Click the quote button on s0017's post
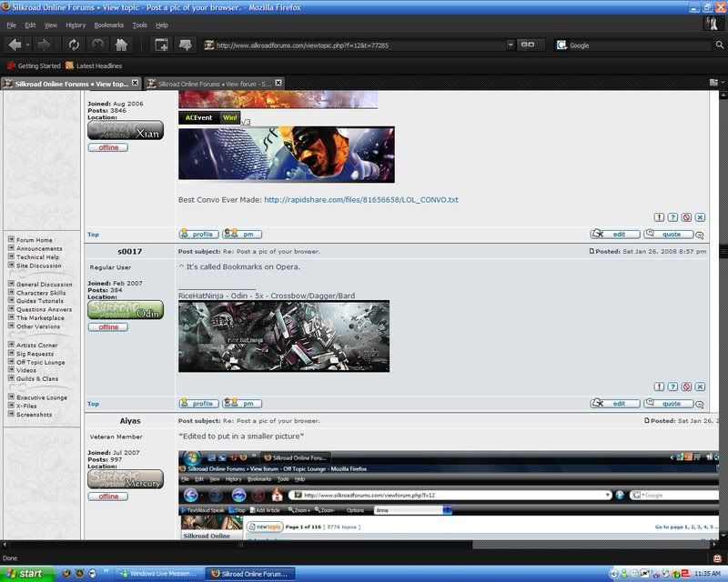Viewport: 728px width, 582px height. coord(669,404)
